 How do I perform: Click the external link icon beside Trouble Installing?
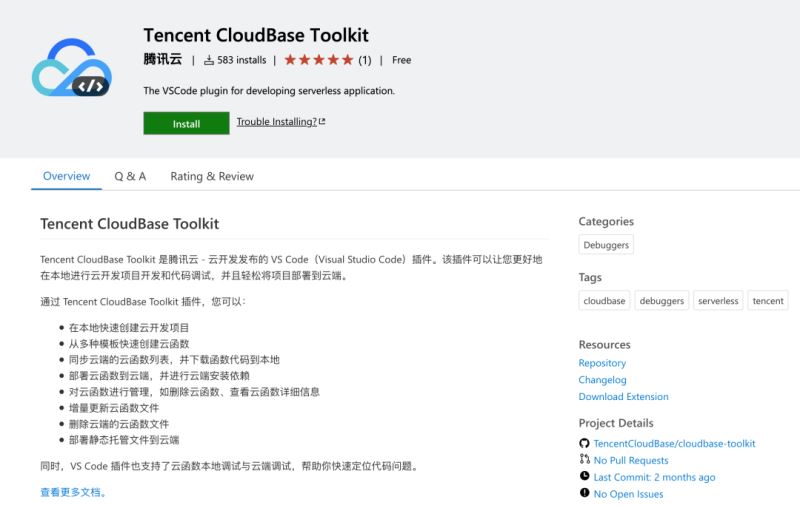[x=322, y=122]
